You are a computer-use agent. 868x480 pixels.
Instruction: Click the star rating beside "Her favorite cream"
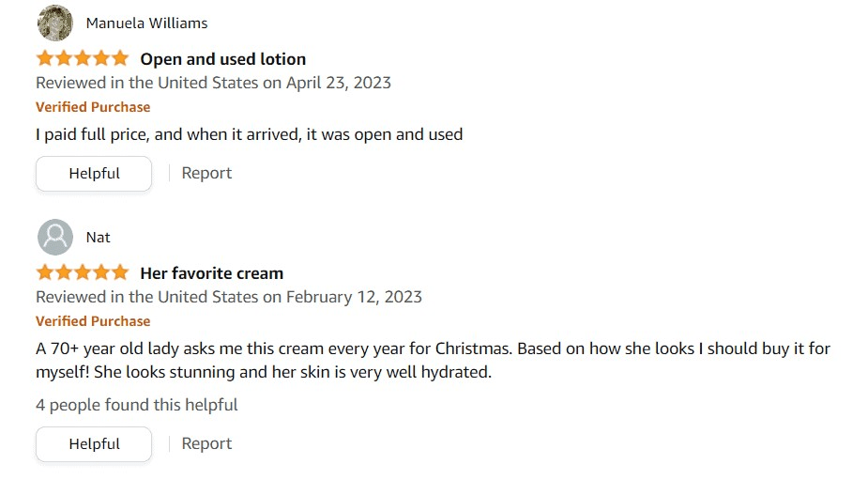click(x=83, y=272)
